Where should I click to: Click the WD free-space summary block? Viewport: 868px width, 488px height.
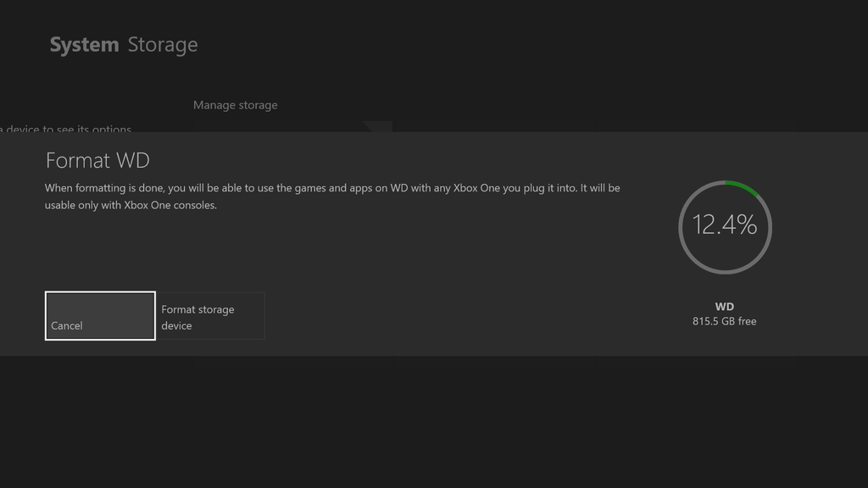[x=726, y=313]
